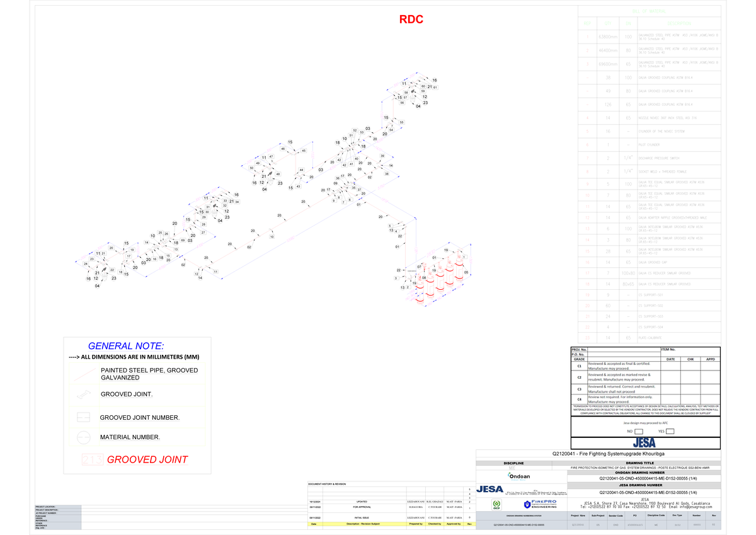Click the JESA DRAWING NUMBER header

click(x=644, y=486)
